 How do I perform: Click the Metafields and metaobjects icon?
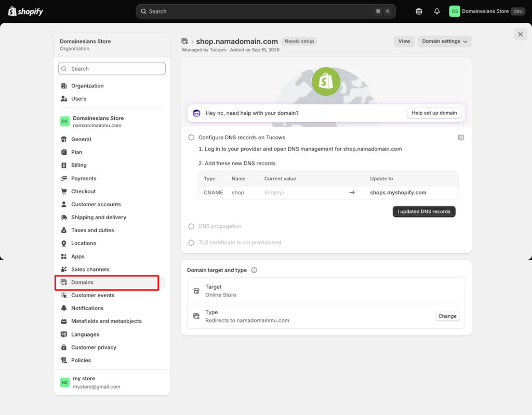(64, 321)
